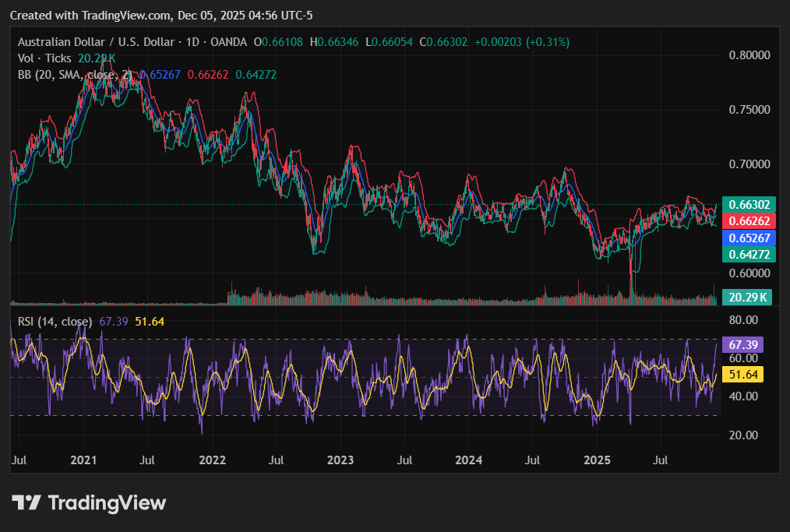790x532 pixels.
Task: Click the "Created with TradingView.com" header text
Action: (92, 15)
